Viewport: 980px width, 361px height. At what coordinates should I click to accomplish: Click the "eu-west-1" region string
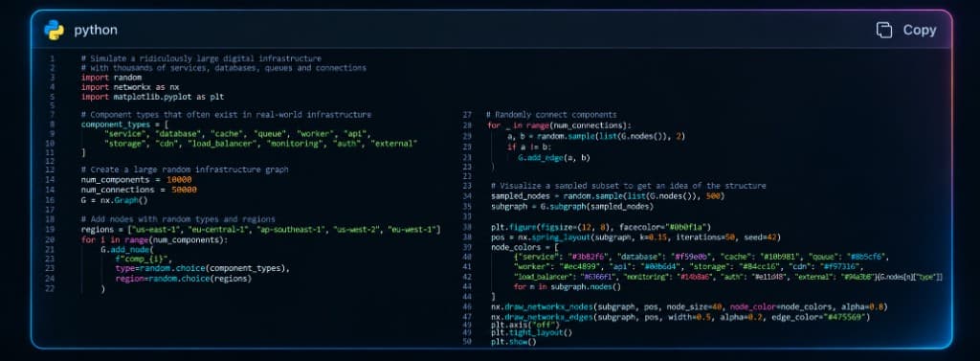coord(412,230)
